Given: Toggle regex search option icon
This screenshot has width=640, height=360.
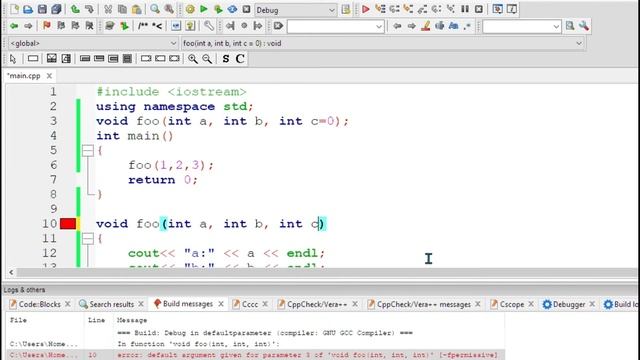Looking at the screenshot, I should coord(467,26).
